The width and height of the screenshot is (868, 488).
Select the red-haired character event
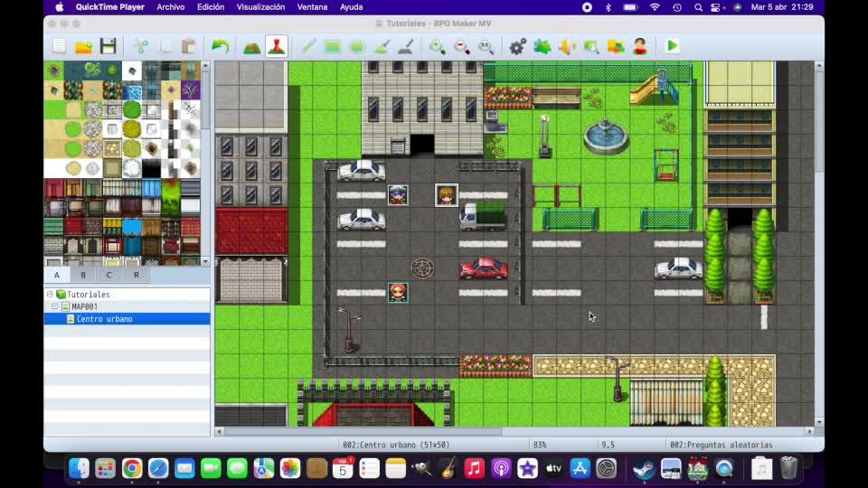[398, 293]
